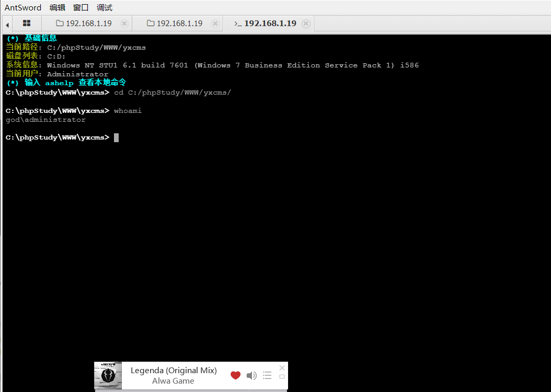Switch to the first 192.168.1.19 folder tab

click(x=84, y=24)
